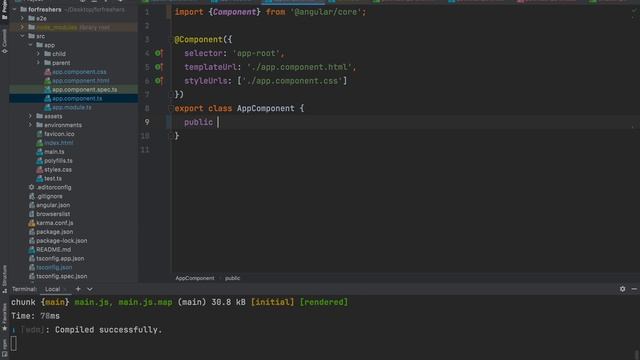Expand the environments folder
This screenshot has height=360, width=640.
point(31,125)
